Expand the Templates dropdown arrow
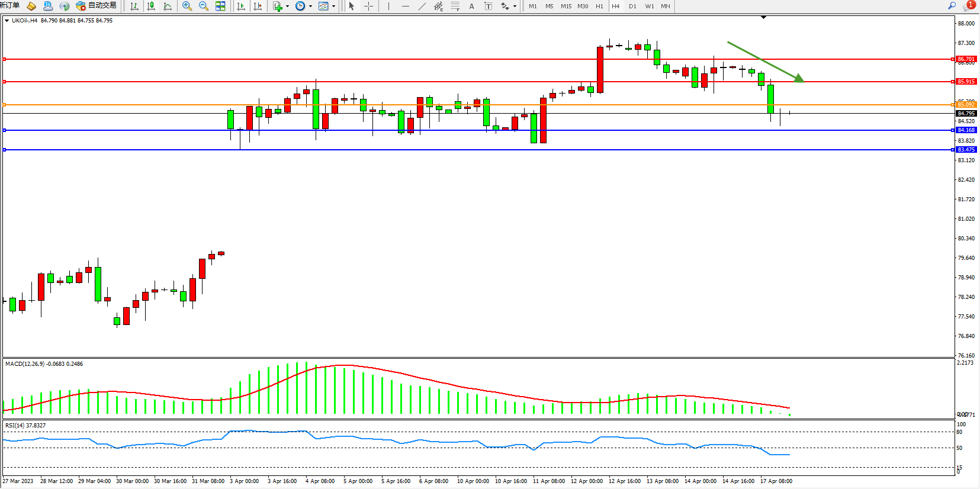The width and height of the screenshot is (980, 489). pyautogui.click(x=334, y=6)
